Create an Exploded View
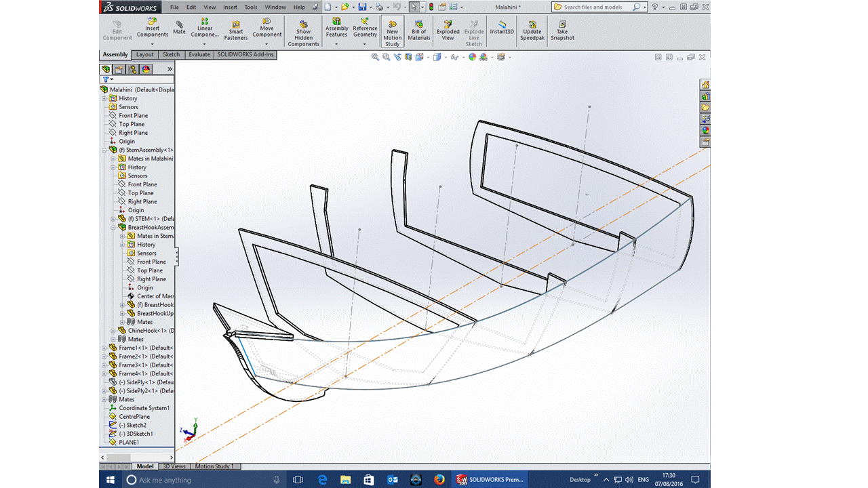 448,30
